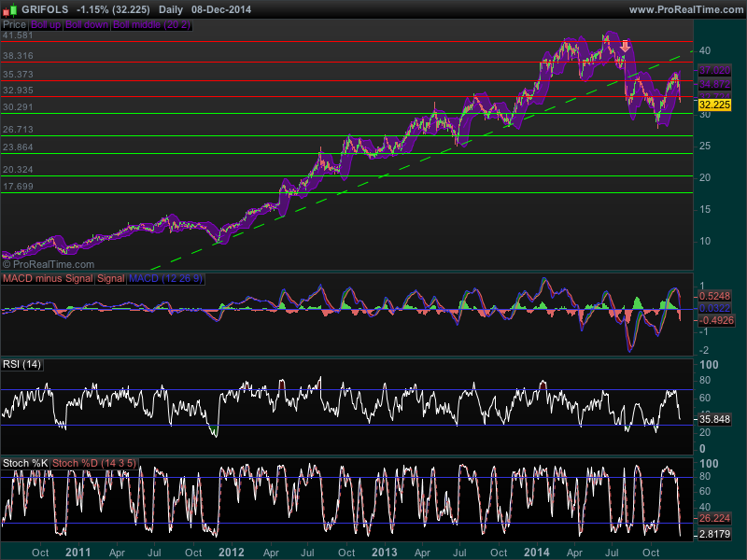Click the 17.699 level label
This screenshot has width=747, height=560.
pos(18,187)
